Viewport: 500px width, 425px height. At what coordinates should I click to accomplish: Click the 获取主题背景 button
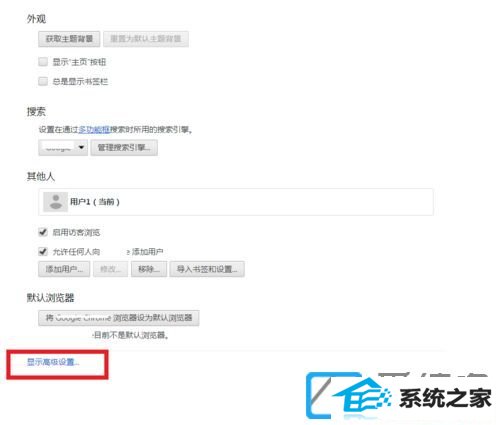(x=69, y=39)
